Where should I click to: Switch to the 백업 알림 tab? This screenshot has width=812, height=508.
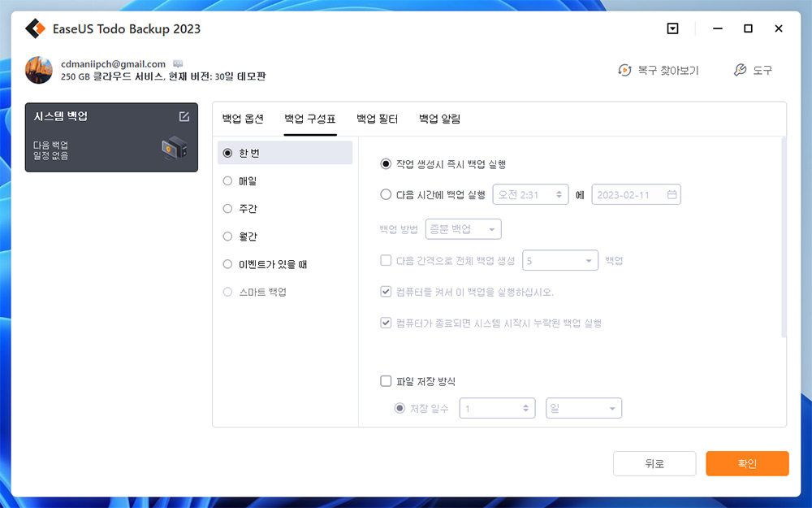pyautogui.click(x=439, y=119)
